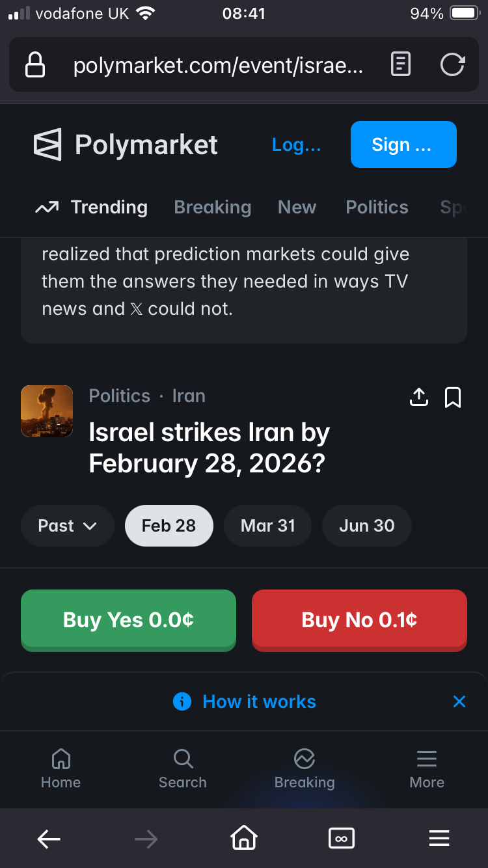Click the Buy Yes 0.0¢ button

[x=128, y=619]
